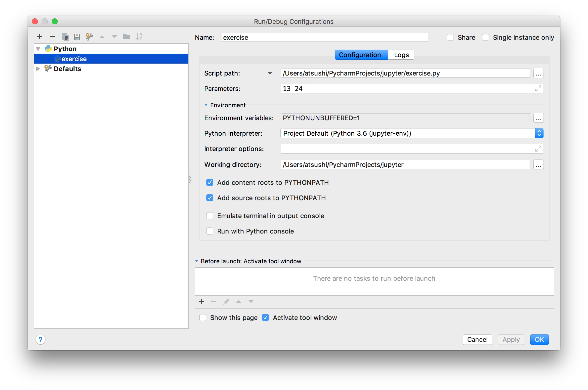
Task: Expand the Defaults tree node
Action: 38,69
